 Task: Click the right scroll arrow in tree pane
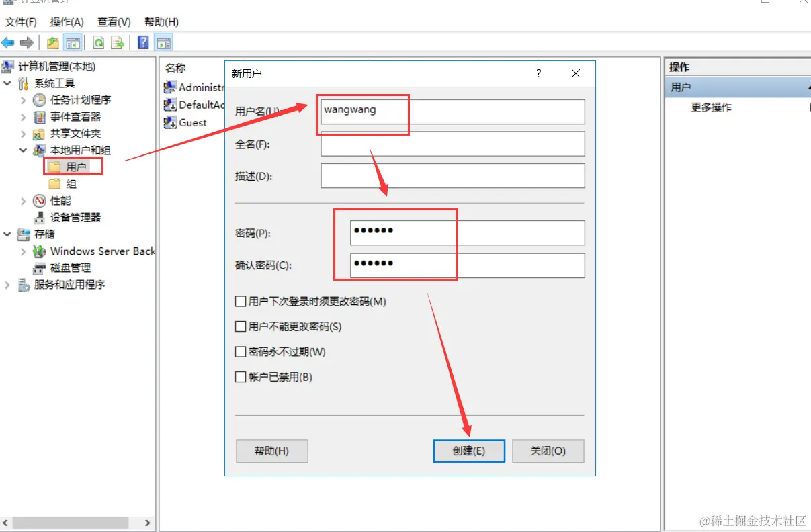pyautogui.click(x=148, y=522)
